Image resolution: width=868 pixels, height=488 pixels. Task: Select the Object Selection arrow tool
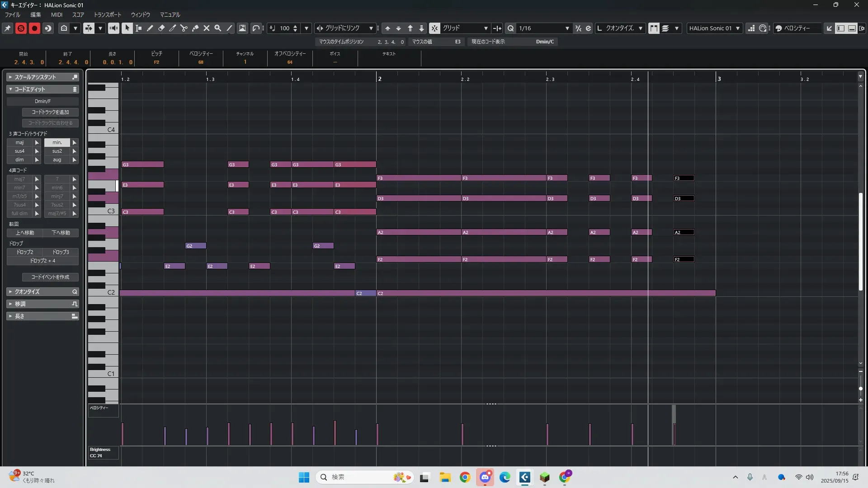click(127, 28)
